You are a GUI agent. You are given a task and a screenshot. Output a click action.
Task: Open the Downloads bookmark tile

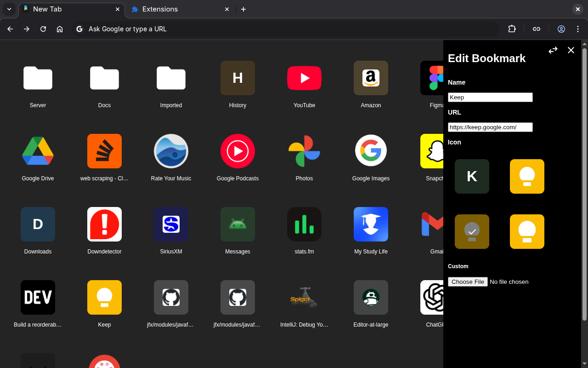[38, 224]
